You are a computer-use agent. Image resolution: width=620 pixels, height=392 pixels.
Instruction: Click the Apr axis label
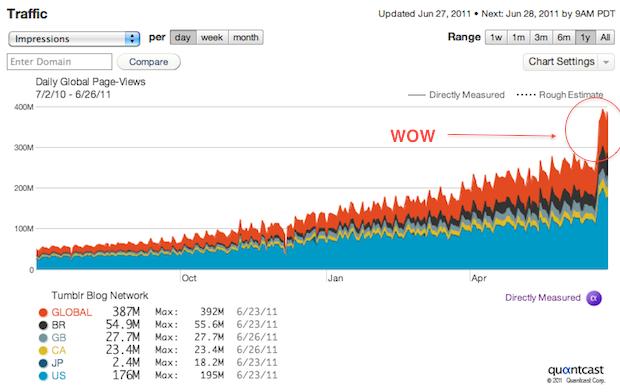pos(479,278)
